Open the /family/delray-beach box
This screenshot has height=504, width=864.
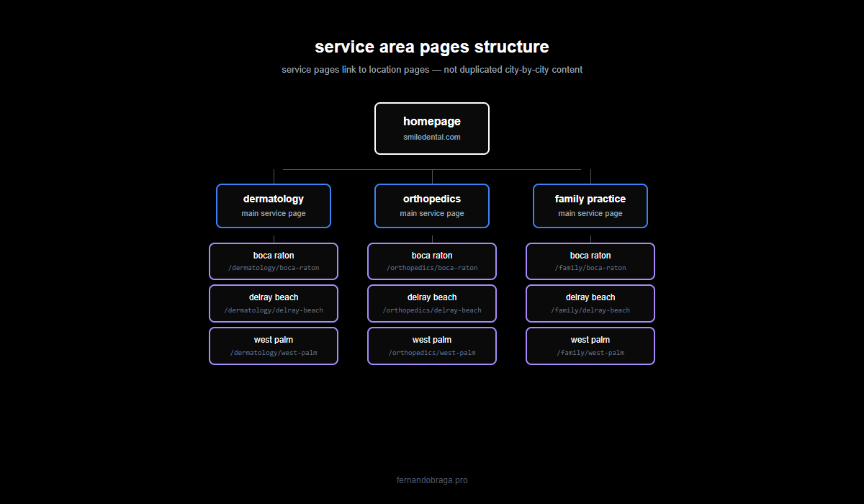(x=590, y=303)
